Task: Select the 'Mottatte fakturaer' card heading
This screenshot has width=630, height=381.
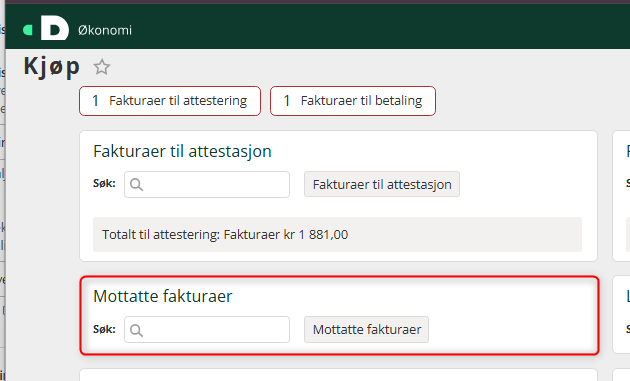Action: point(163,296)
